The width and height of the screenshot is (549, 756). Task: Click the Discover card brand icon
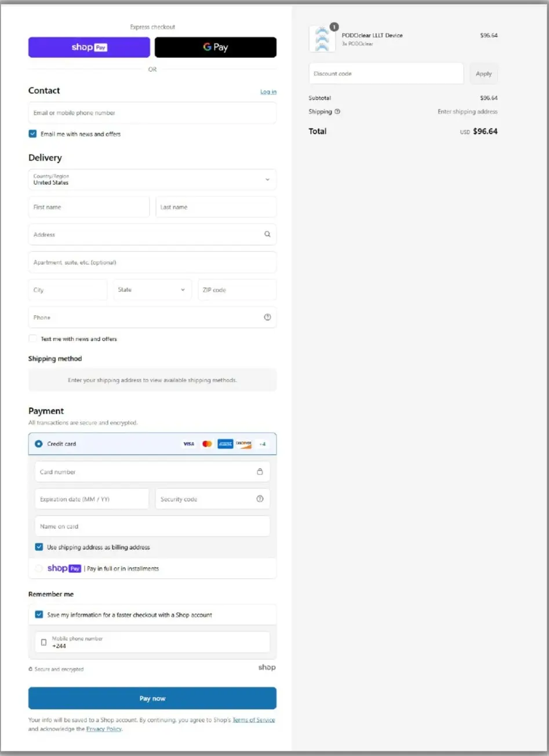click(x=243, y=444)
